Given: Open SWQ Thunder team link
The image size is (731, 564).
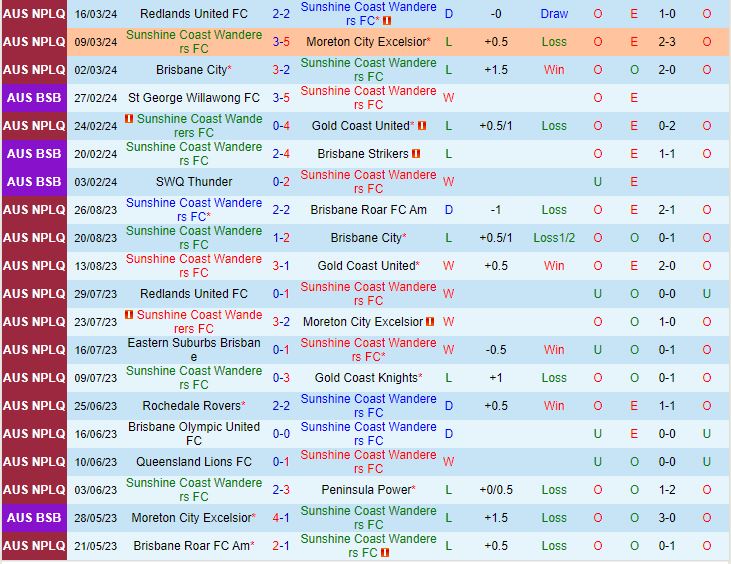Looking at the screenshot, I should click(193, 182).
